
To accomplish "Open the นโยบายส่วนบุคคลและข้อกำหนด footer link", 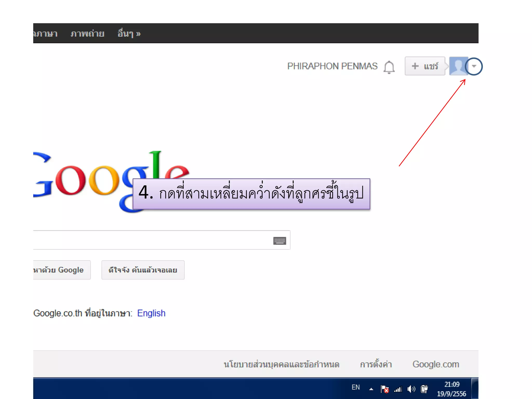I will pyautogui.click(x=282, y=364).
